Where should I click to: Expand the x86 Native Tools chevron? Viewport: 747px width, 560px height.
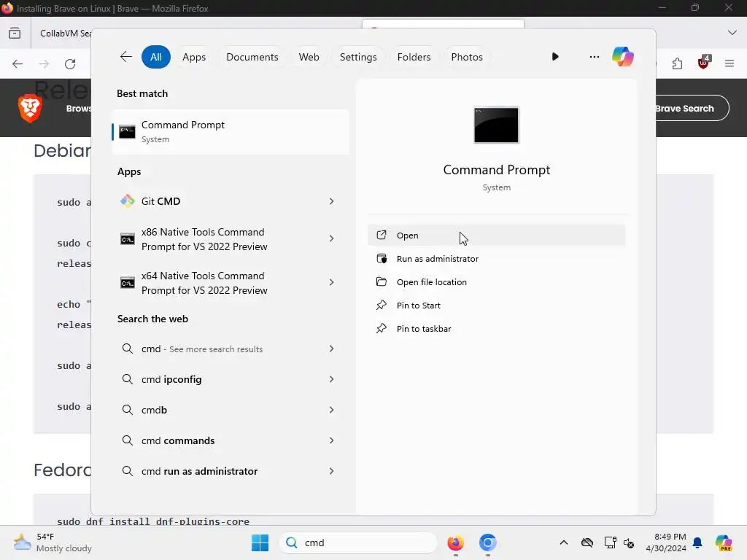point(332,238)
